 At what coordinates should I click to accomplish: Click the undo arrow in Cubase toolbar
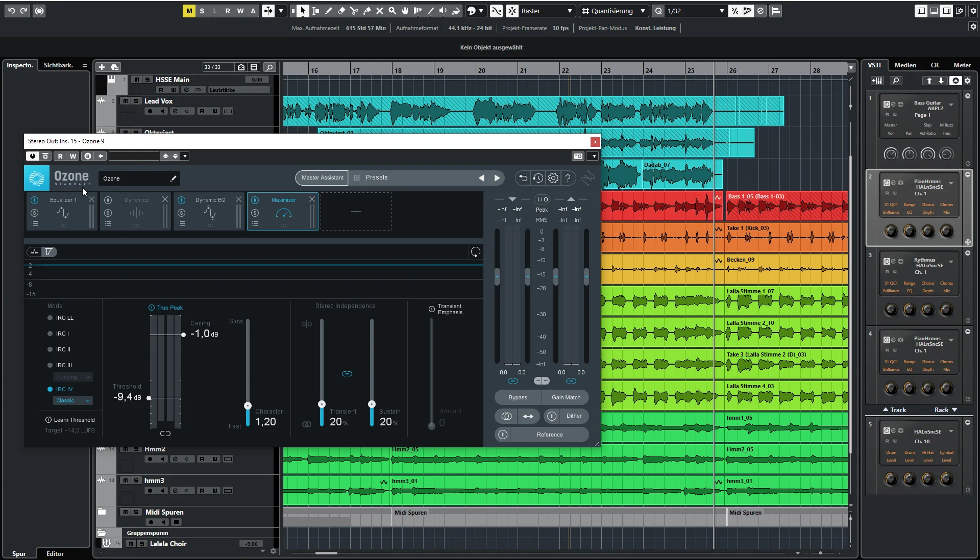(x=11, y=11)
